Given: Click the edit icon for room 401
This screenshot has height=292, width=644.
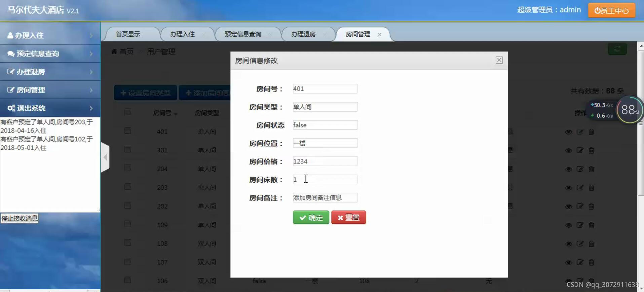Looking at the screenshot, I should (x=580, y=132).
